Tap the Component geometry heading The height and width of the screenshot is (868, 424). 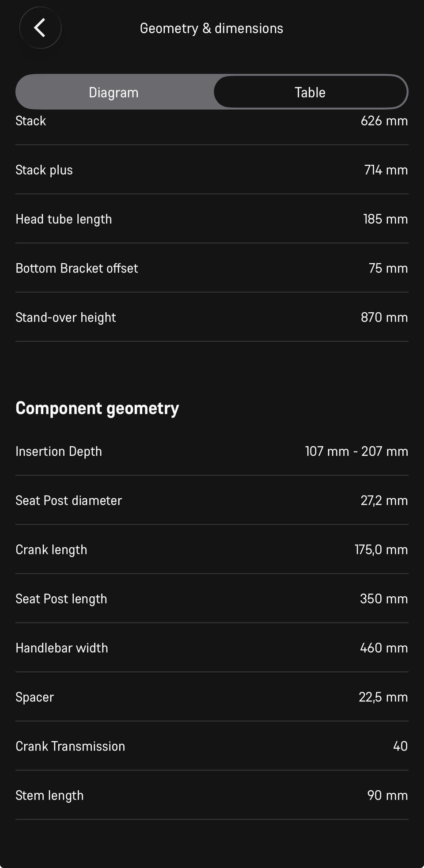[x=97, y=408]
